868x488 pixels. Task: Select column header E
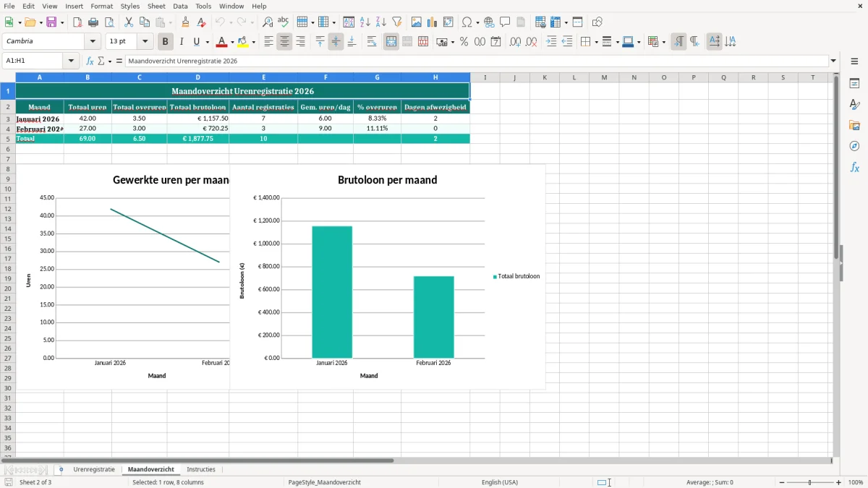[x=263, y=77]
